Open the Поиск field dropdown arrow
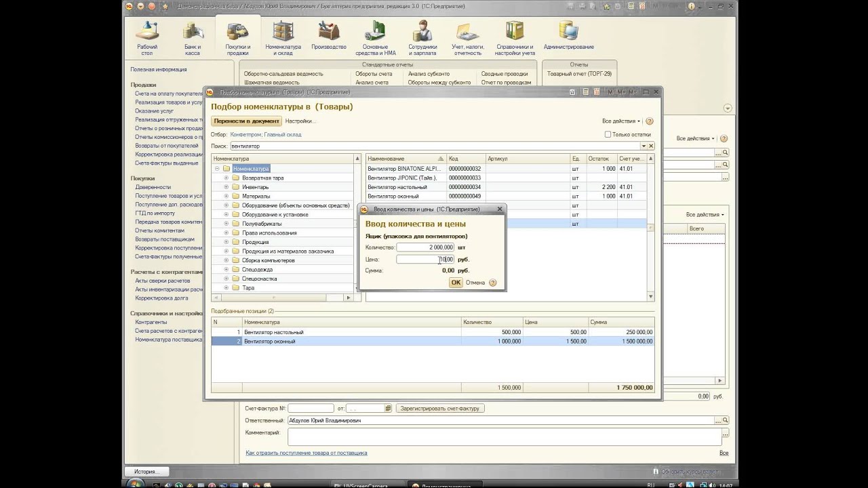 click(x=644, y=146)
